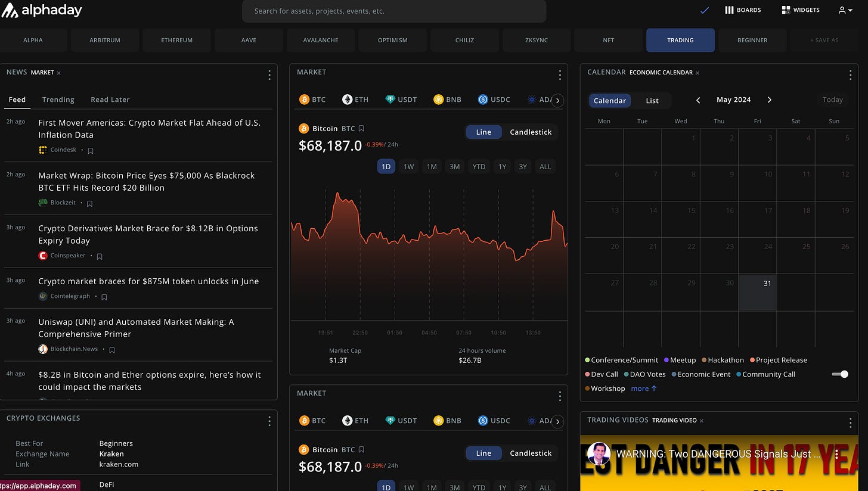Select May 31 on the calendar
The width and height of the screenshot is (868, 491).
(757, 292)
